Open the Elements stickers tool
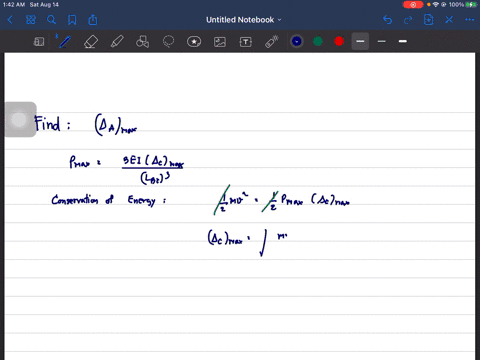 (x=194, y=42)
